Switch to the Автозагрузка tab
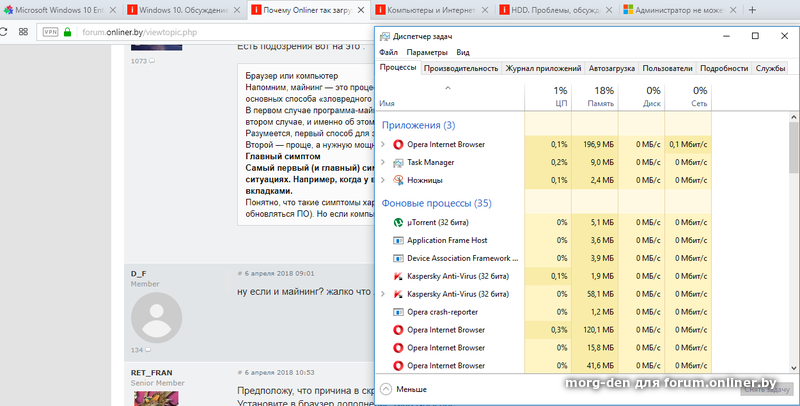The height and width of the screenshot is (406, 800). 612,68
